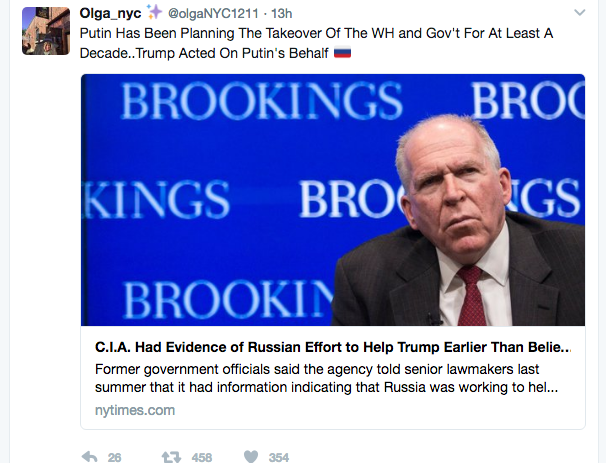This screenshot has width=606, height=463.
Task: Click the sparkles emoji beside username
Action: coord(154,12)
